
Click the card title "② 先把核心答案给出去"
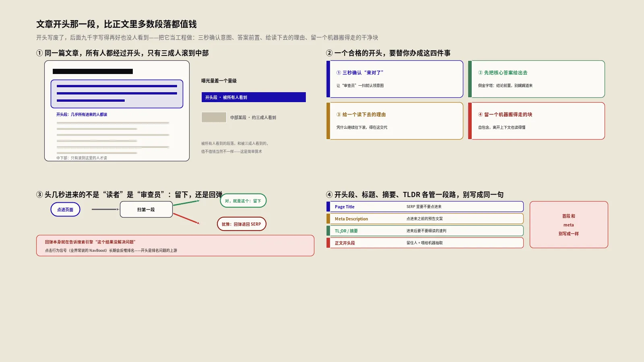pyautogui.click(x=503, y=73)
